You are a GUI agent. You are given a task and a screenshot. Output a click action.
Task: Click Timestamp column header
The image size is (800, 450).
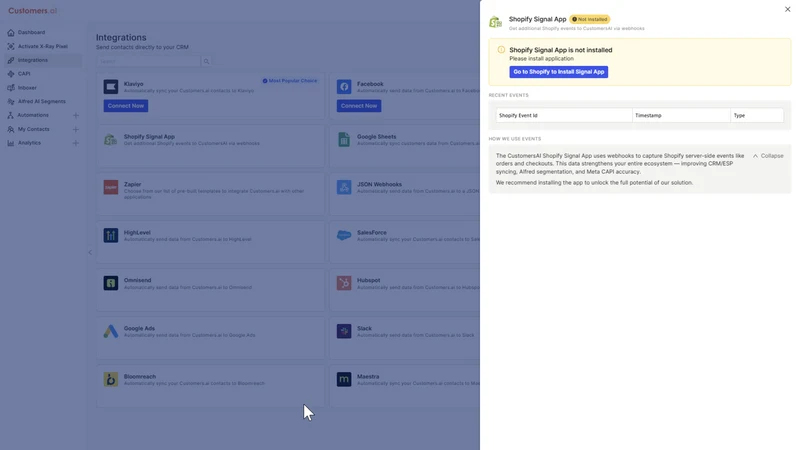pyautogui.click(x=682, y=115)
